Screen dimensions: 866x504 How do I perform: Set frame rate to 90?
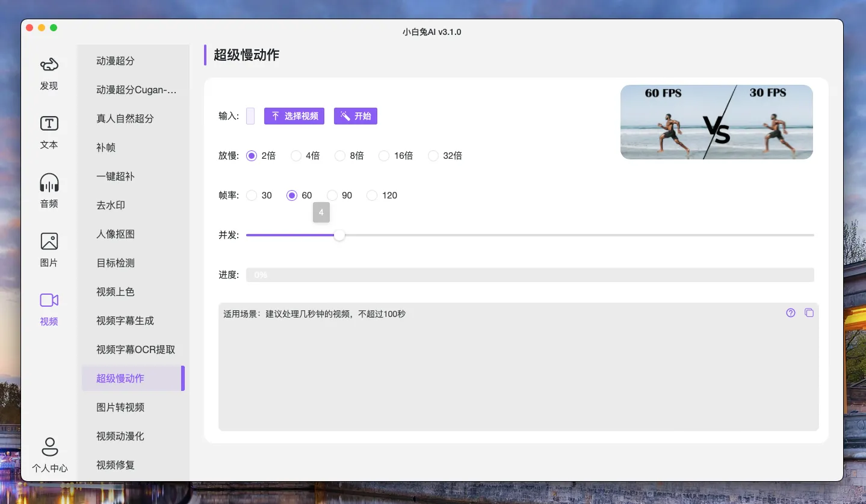[332, 195]
